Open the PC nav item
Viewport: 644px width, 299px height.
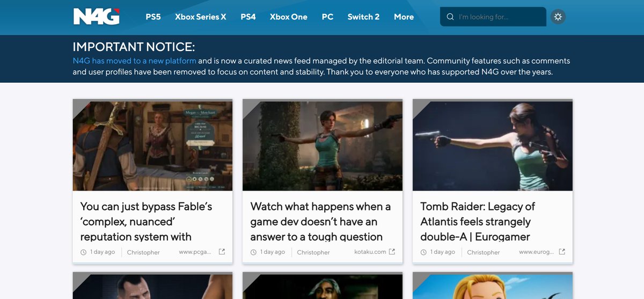327,17
